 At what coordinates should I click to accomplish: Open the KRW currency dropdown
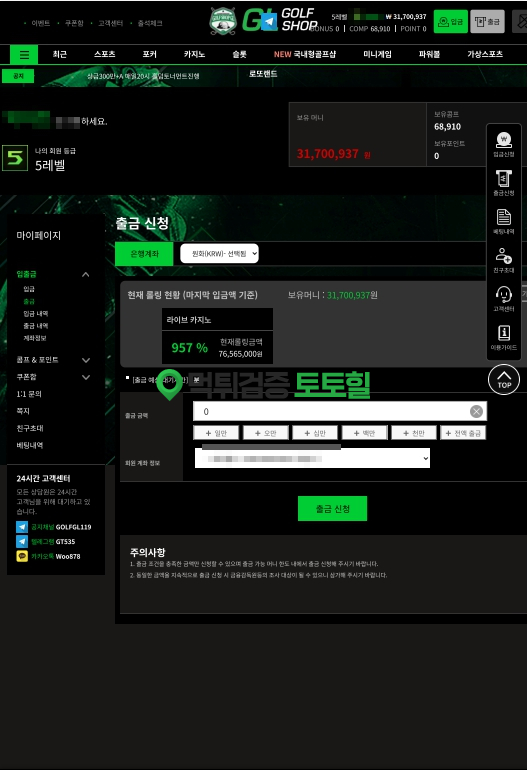[x=219, y=254]
